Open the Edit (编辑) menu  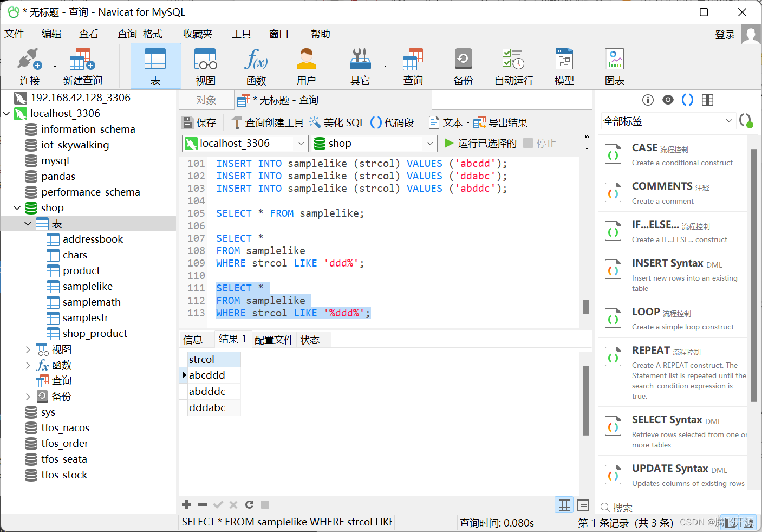(x=51, y=34)
